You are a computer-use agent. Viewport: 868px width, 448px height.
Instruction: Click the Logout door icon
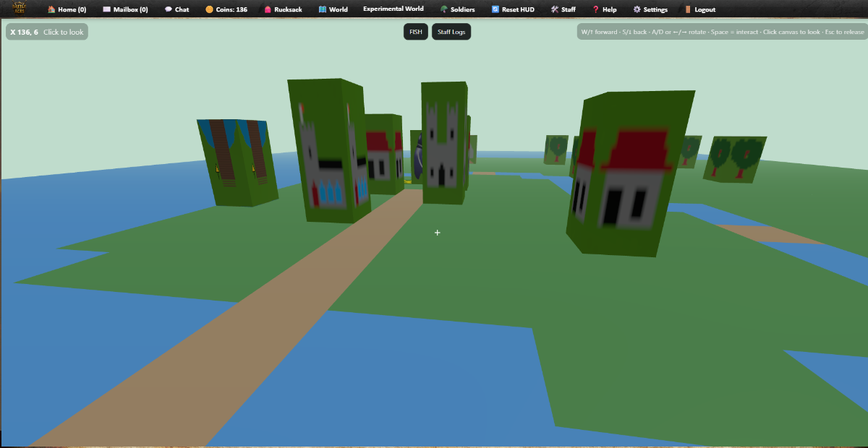pos(688,9)
